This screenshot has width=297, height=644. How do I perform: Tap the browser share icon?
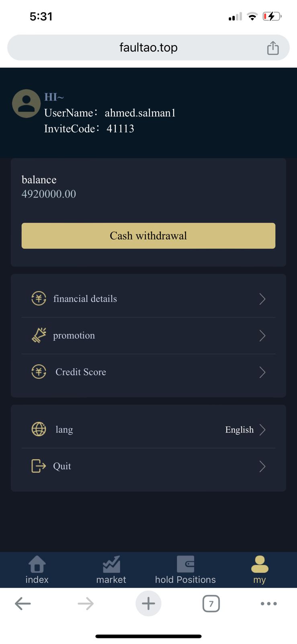point(273,48)
